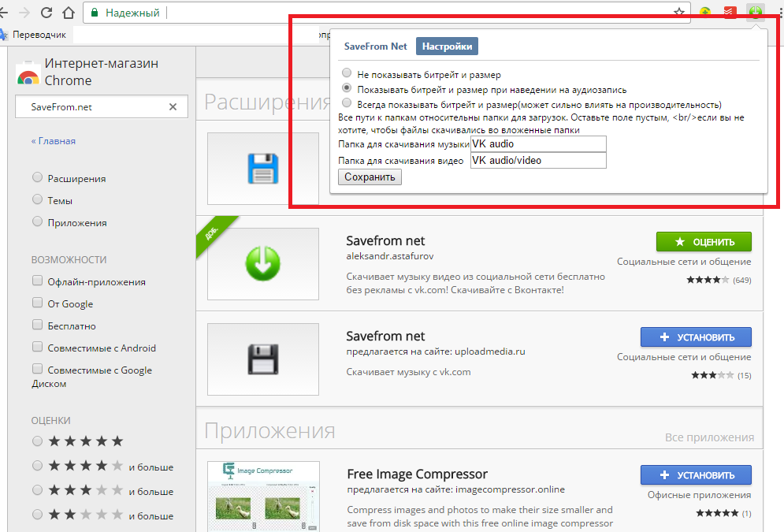Viewport: 784px width, 532px height.
Task: Filter by five stars rating
Action: click(x=37, y=441)
